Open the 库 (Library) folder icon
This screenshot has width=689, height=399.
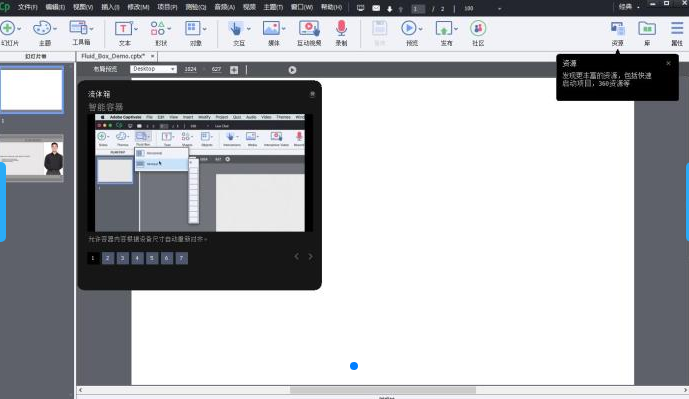click(647, 29)
